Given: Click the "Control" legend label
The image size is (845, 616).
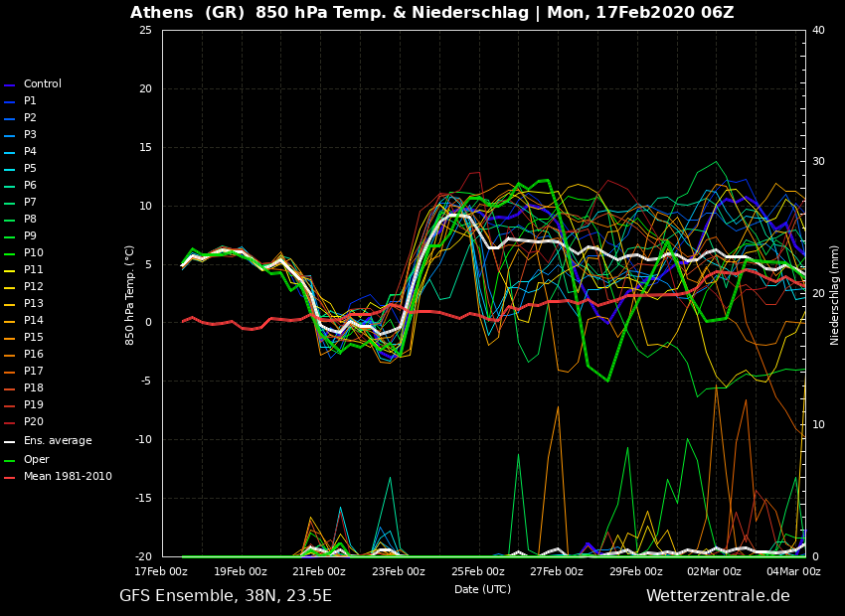Looking at the screenshot, I should click(x=43, y=84).
